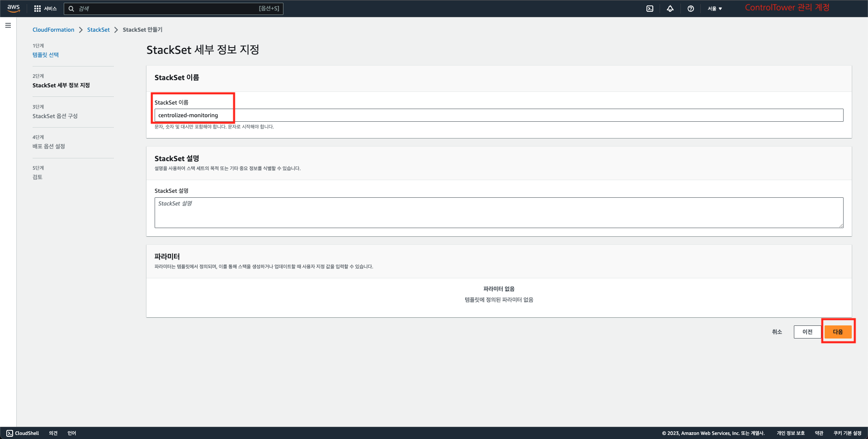
Task: Open 의견 feedback in footer
Action: [53, 433]
